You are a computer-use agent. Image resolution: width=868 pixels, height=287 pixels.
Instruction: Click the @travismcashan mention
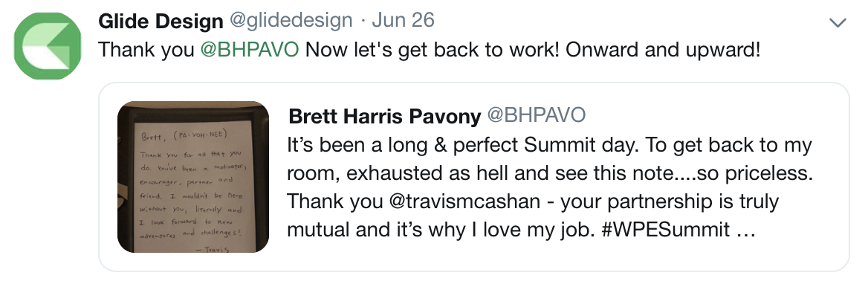(x=465, y=201)
